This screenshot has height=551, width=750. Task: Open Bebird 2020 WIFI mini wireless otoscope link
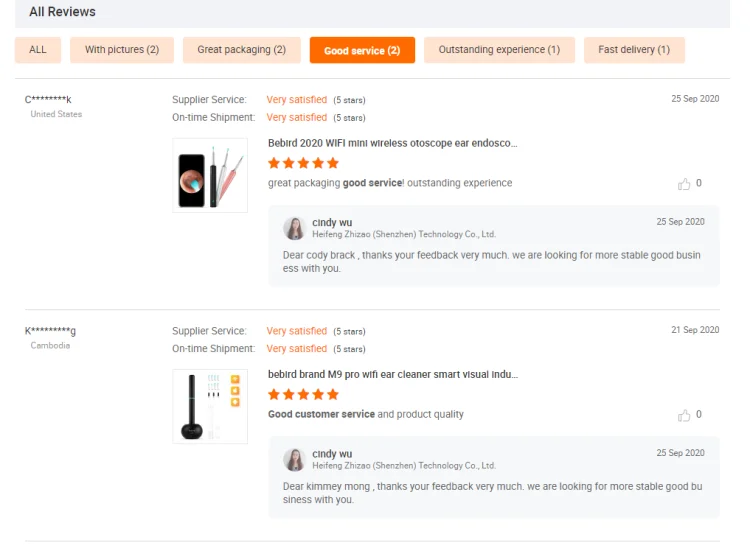[x=392, y=143]
